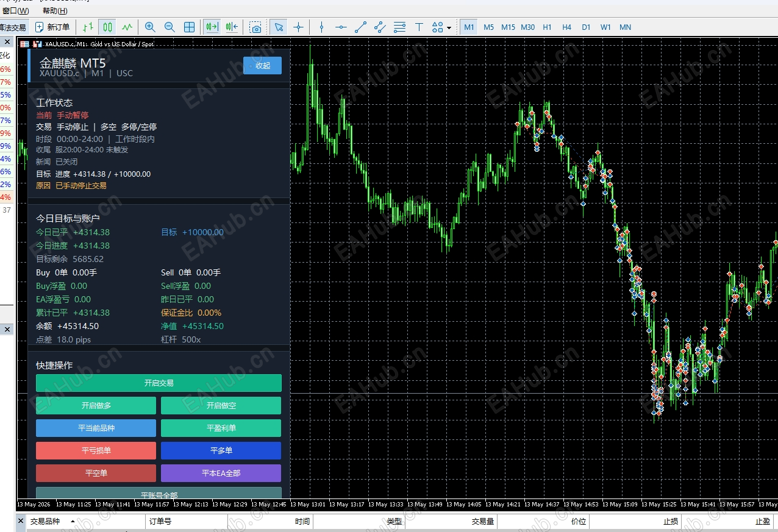Click the 开启做多 button
The image size is (778, 532).
[96, 405]
